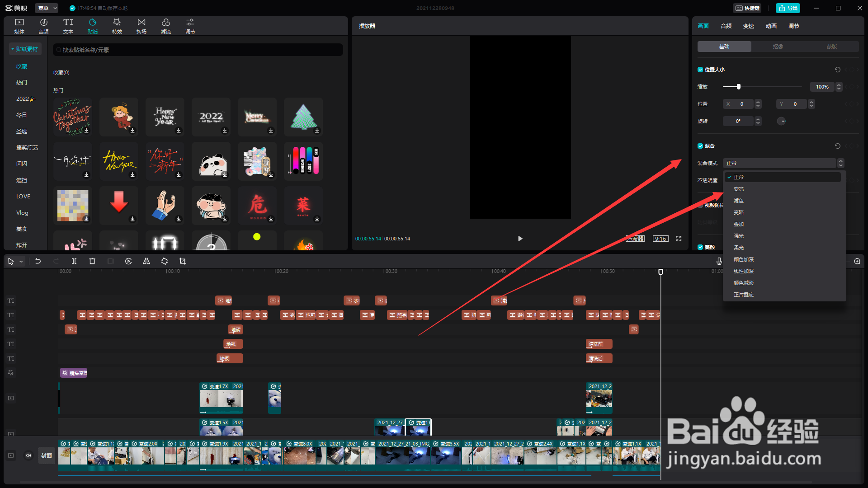Open the 菜单 dropdown in title bar
This screenshot has height=488, width=868.
pos(47,8)
